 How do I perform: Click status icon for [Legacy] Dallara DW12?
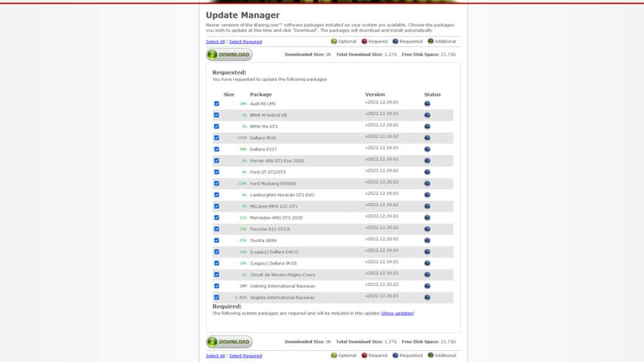(427, 252)
